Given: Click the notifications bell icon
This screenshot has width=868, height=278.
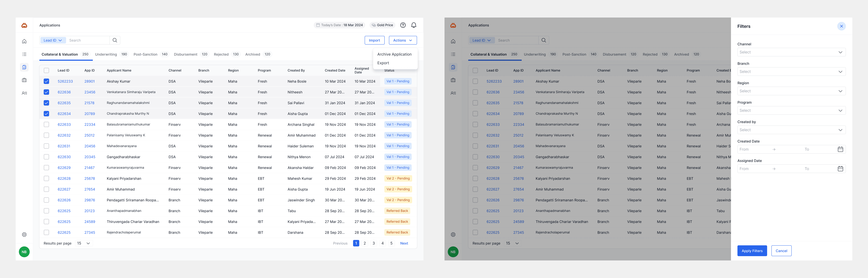Looking at the screenshot, I should click(414, 25).
